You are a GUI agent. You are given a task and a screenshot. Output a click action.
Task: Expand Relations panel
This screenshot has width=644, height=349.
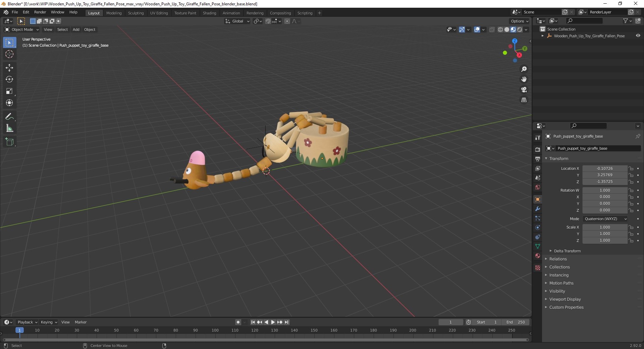click(558, 259)
